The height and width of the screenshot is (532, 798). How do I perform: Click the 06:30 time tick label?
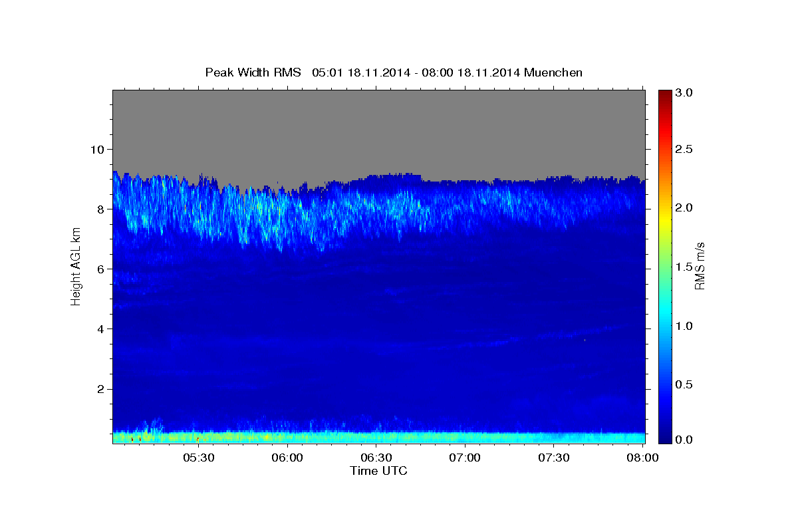(376, 458)
